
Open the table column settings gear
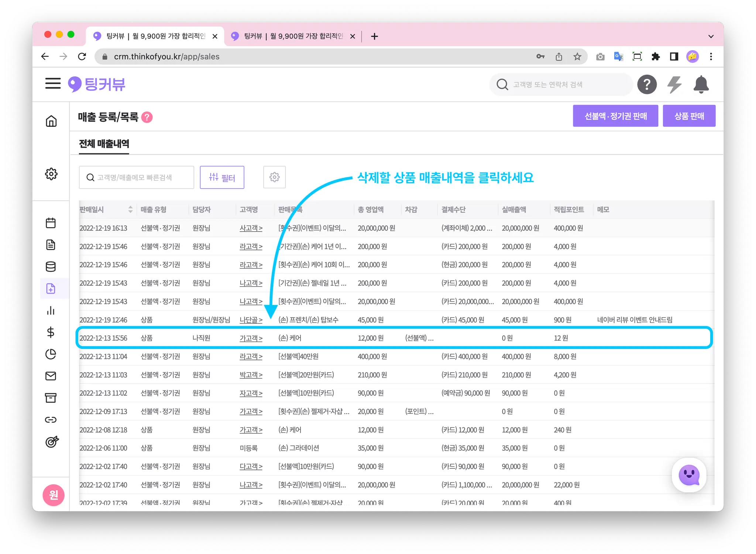274,177
